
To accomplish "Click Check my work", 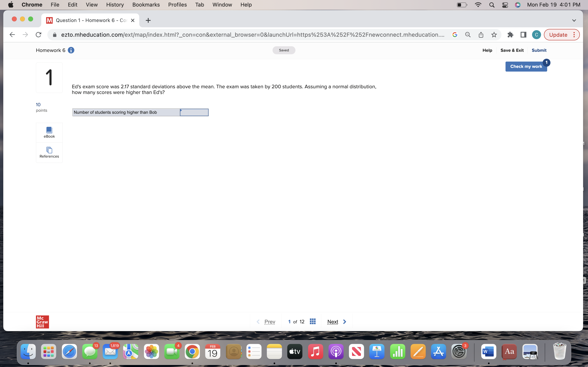I will point(526,66).
